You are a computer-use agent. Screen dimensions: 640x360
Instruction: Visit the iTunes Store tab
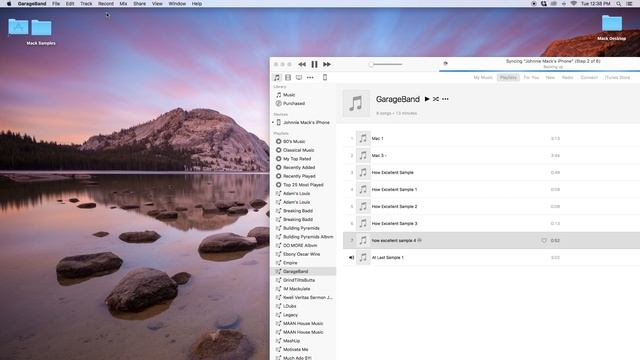tap(617, 78)
